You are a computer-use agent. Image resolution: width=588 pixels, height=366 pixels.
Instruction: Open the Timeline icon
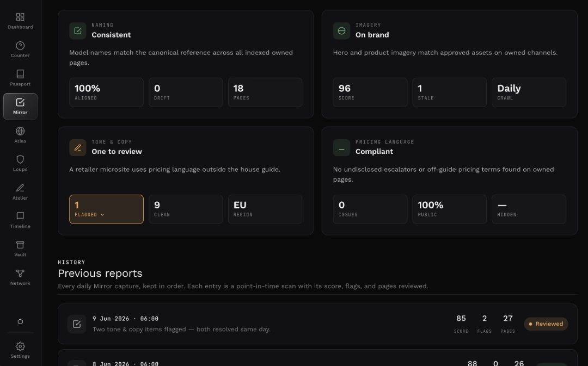tap(20, 220)
